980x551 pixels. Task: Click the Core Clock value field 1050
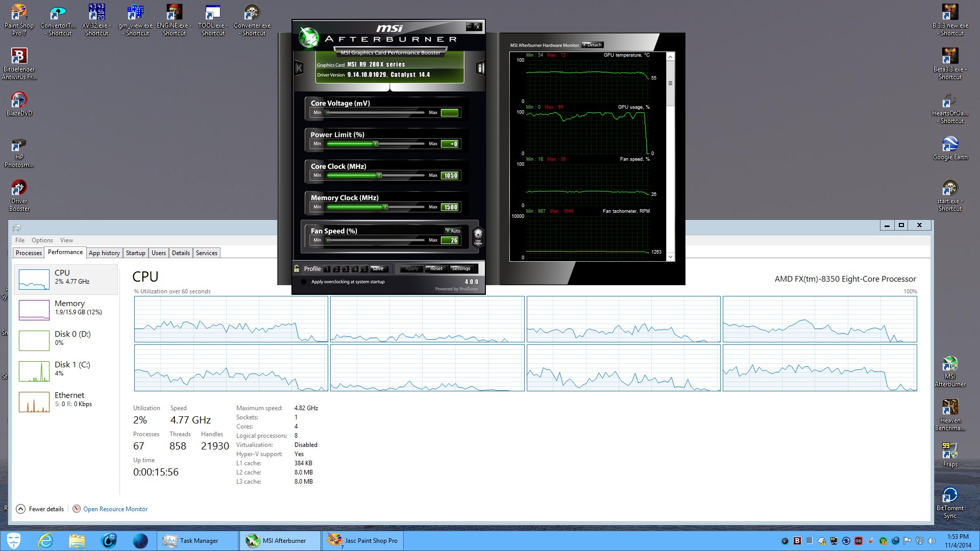[450, 176]
